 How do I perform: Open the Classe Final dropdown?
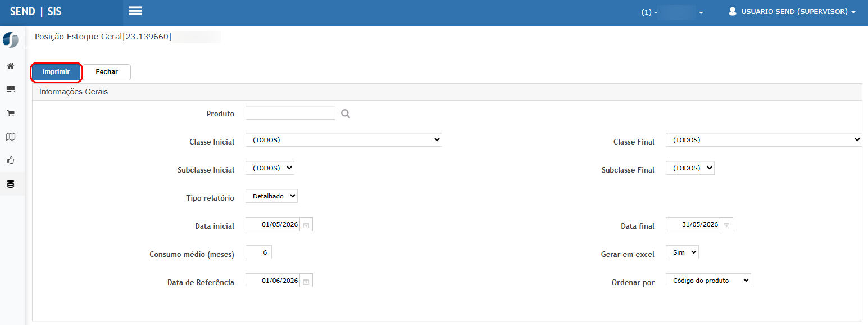(764, 140)
